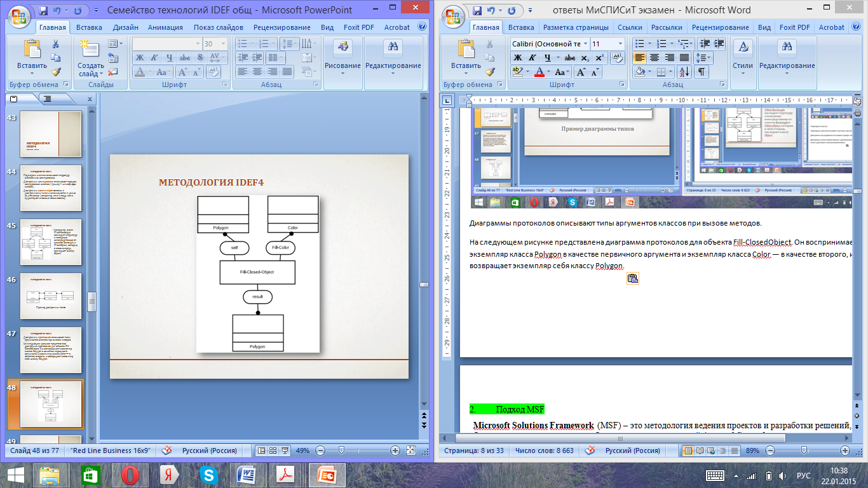Screen dimensions: 868x488
Task: Click the show paragraph marks icon in Word
Action: tap(702, 72)
